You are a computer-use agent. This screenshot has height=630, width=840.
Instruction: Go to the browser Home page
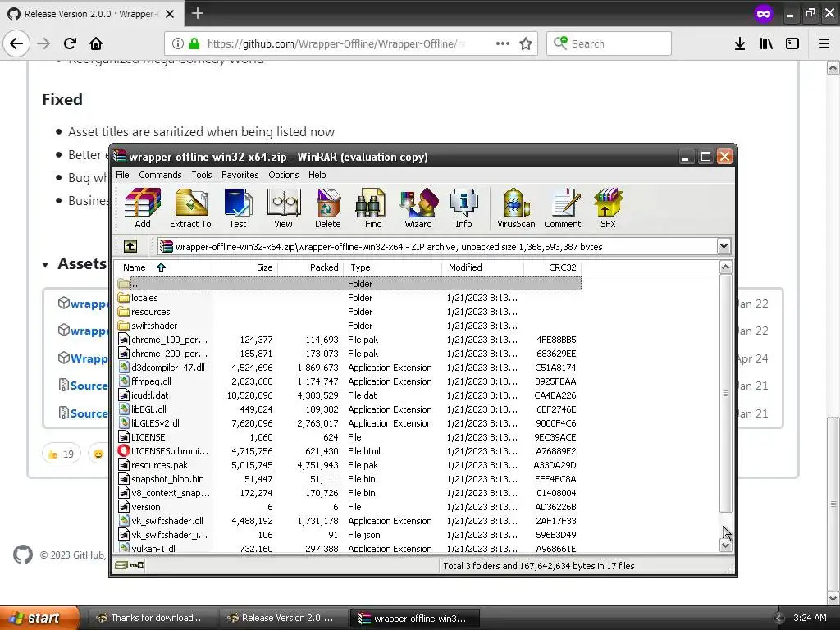point(96,43)
